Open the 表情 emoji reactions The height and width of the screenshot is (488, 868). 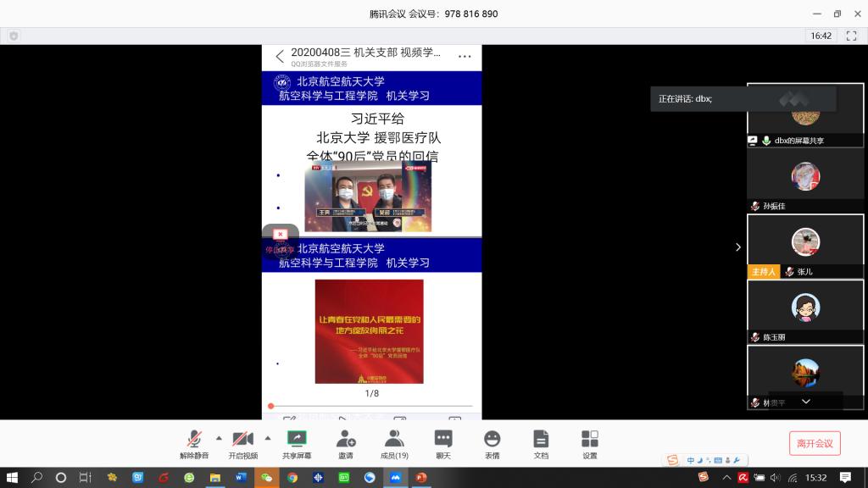492,442
